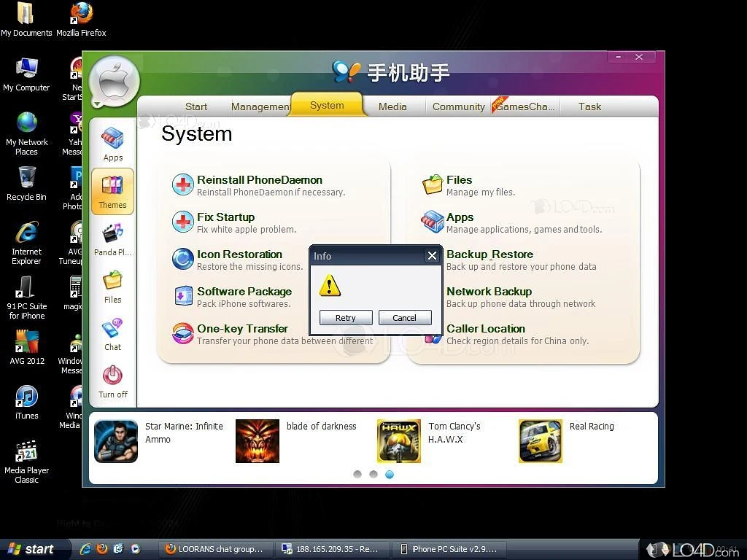This screenshot has height=560, width=747.
Task: Select the System tab
Action: pos(327,105)
